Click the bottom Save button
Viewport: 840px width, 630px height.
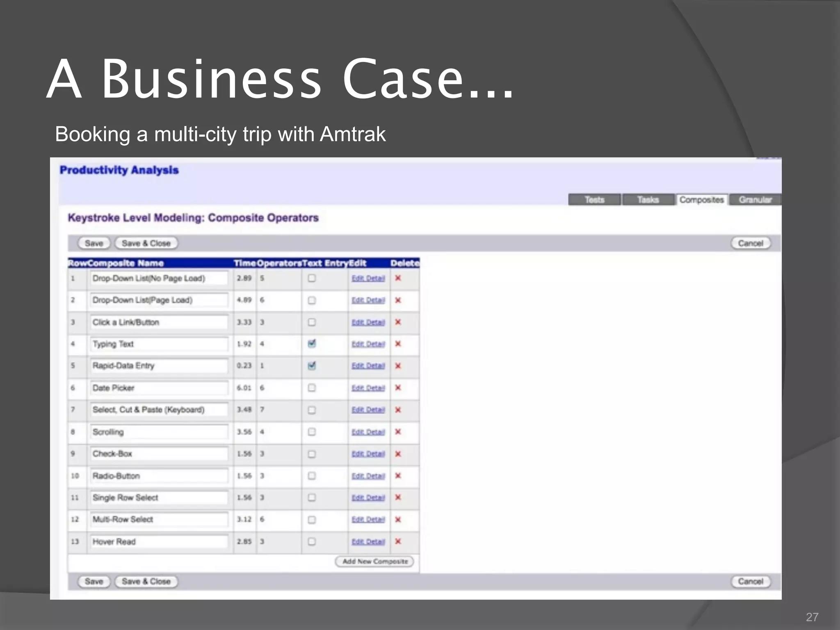(94, 581)
